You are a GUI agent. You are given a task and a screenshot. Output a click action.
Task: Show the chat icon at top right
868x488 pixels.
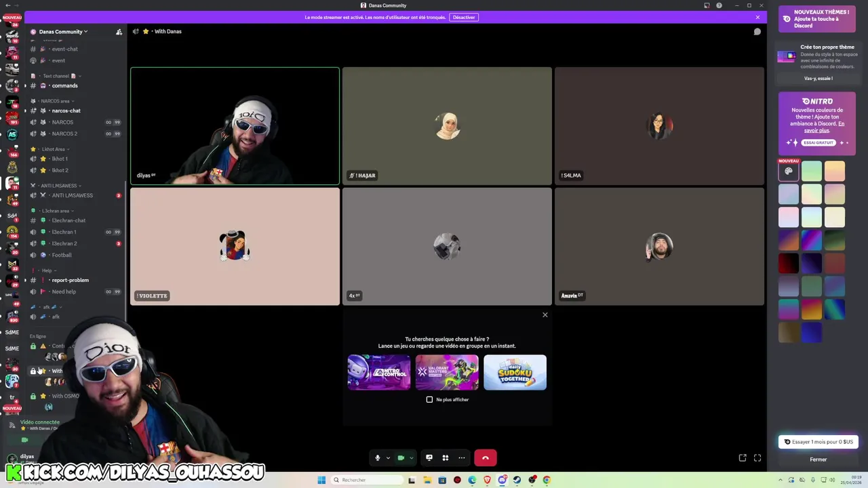click(x=757, y=31)
